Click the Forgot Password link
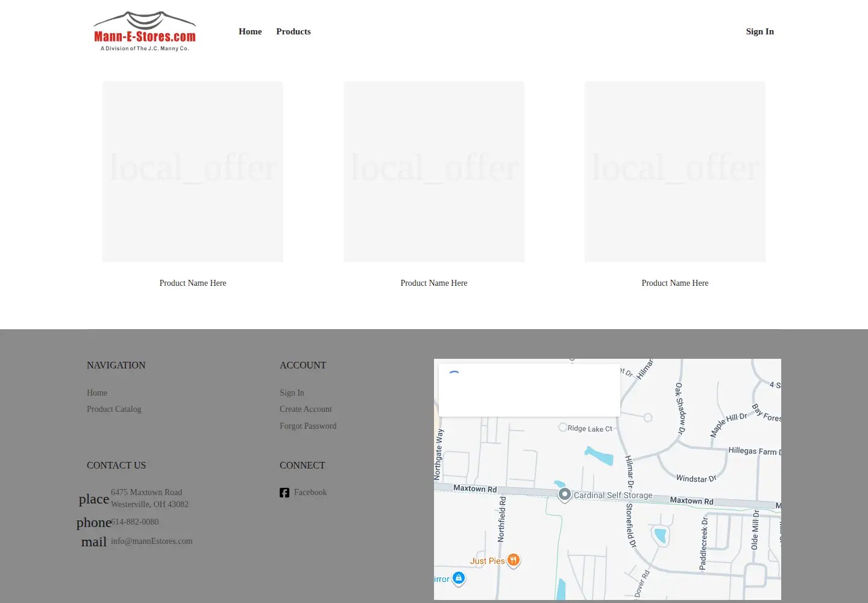The image size is (868, 603). tap(308, 426)
